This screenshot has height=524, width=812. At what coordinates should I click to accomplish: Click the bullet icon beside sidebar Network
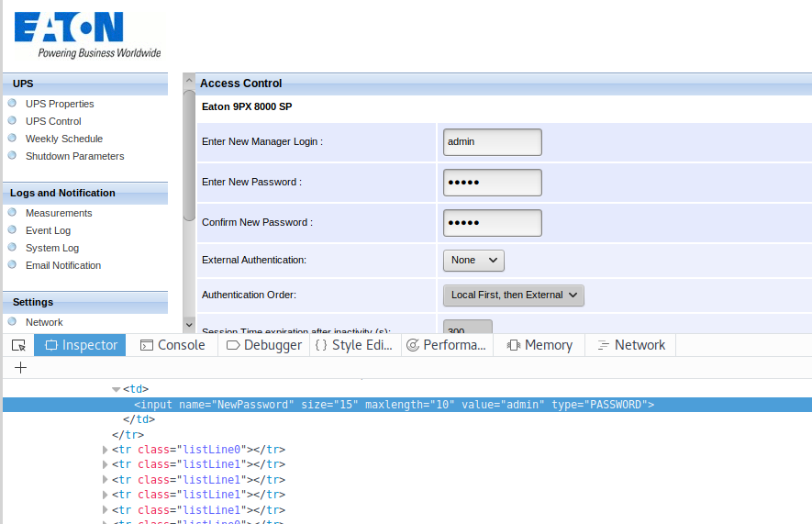tap(13, 321)
